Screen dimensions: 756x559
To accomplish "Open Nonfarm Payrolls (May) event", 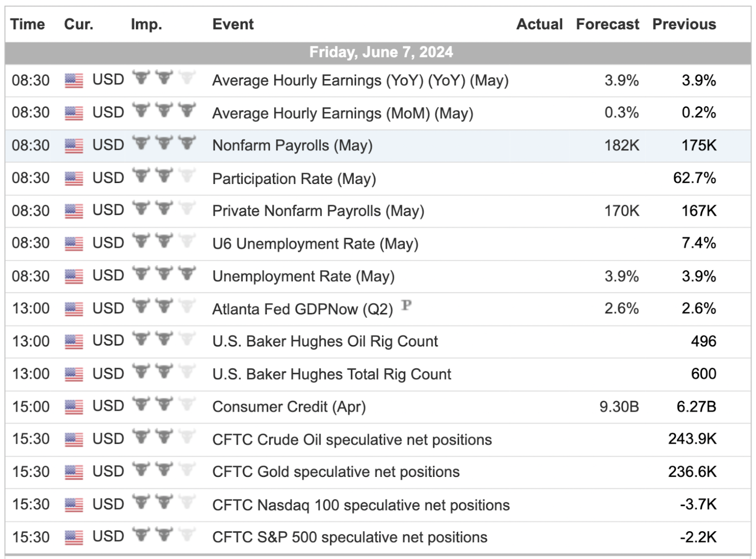I will [292, 146].
